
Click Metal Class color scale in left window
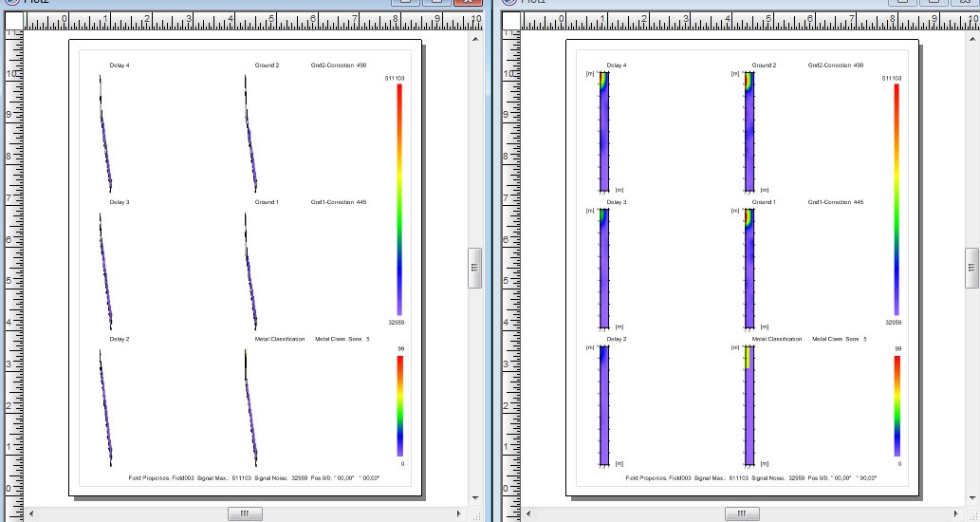(400, 405)
